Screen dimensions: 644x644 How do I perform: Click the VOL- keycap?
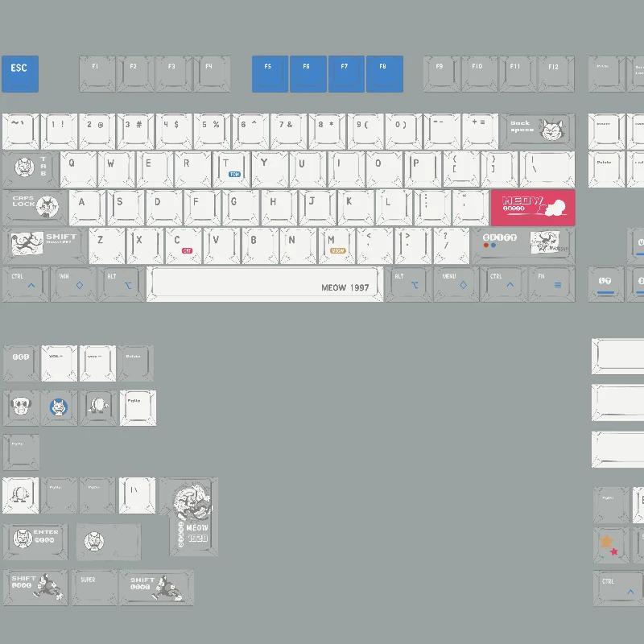tap(97, 364)
